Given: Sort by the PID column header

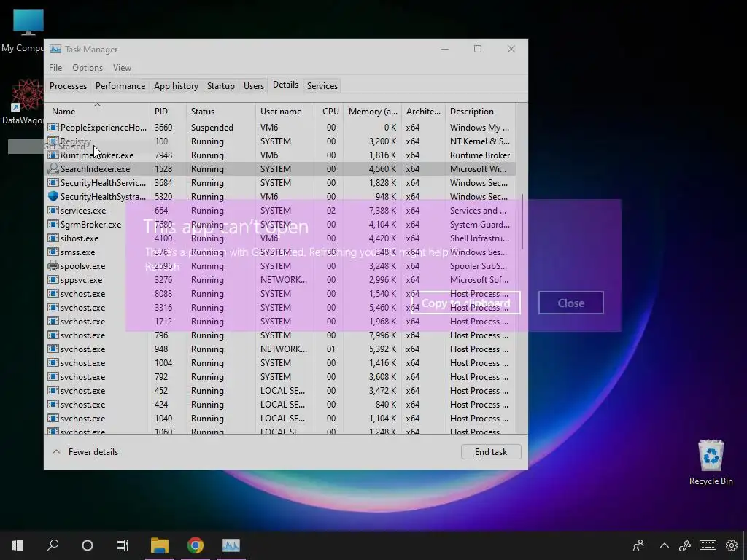Looking at the screenshot, I should coord(169,112).
